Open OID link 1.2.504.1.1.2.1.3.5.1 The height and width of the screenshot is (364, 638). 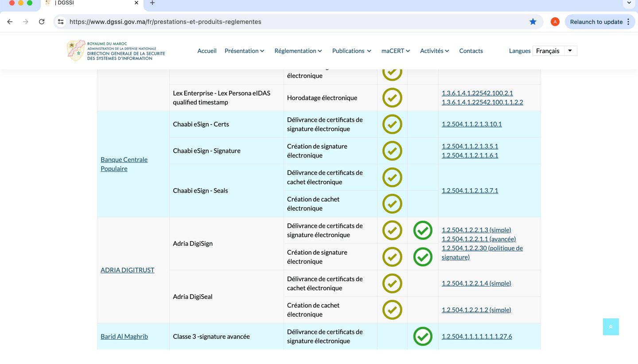point(470,146)
